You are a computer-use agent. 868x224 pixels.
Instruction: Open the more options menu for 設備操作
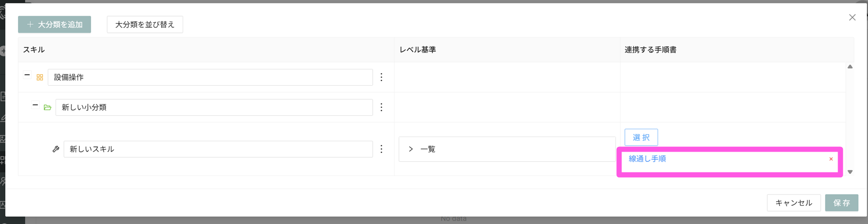(381, 77)
